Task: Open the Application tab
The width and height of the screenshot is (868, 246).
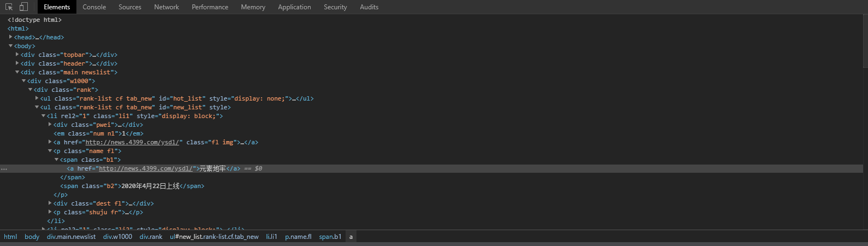Action: pos(294,7)
